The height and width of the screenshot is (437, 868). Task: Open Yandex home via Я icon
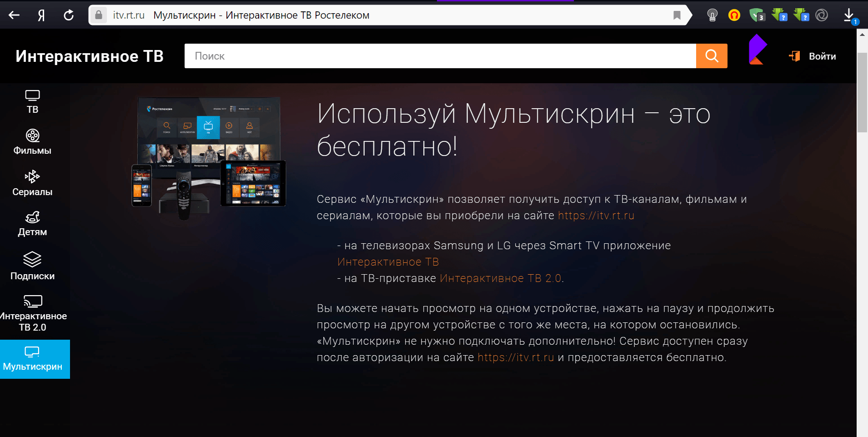41,15
